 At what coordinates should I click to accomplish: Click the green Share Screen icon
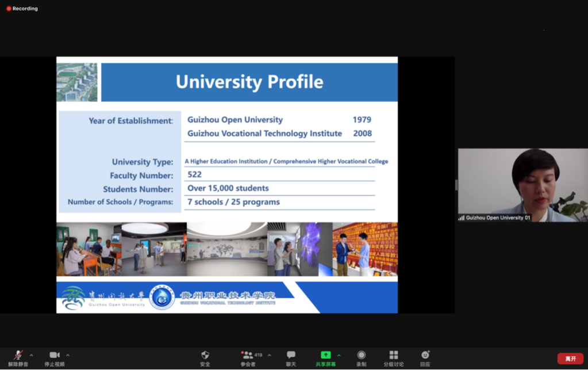pos(325,356)
